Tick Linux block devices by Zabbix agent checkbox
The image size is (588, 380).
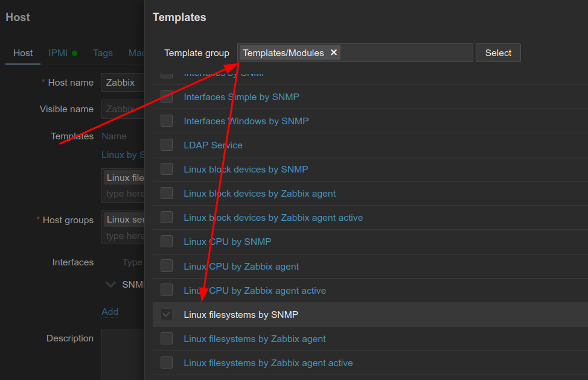[167, 194]
